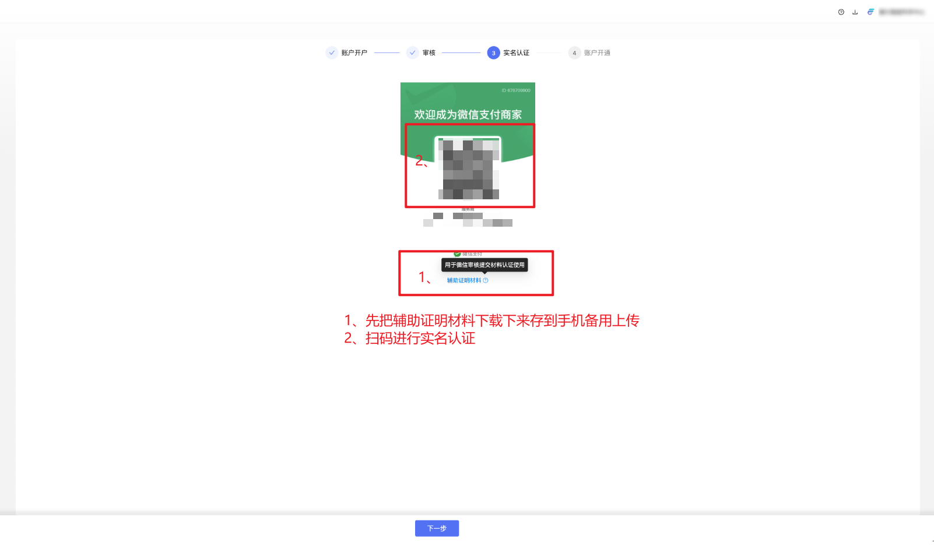Click the help question mark icon in header

click(x=841, y=12)
